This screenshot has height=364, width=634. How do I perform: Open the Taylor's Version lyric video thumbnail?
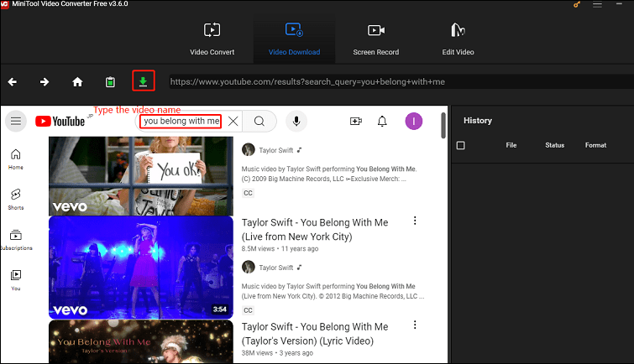[x=141, y=342]
